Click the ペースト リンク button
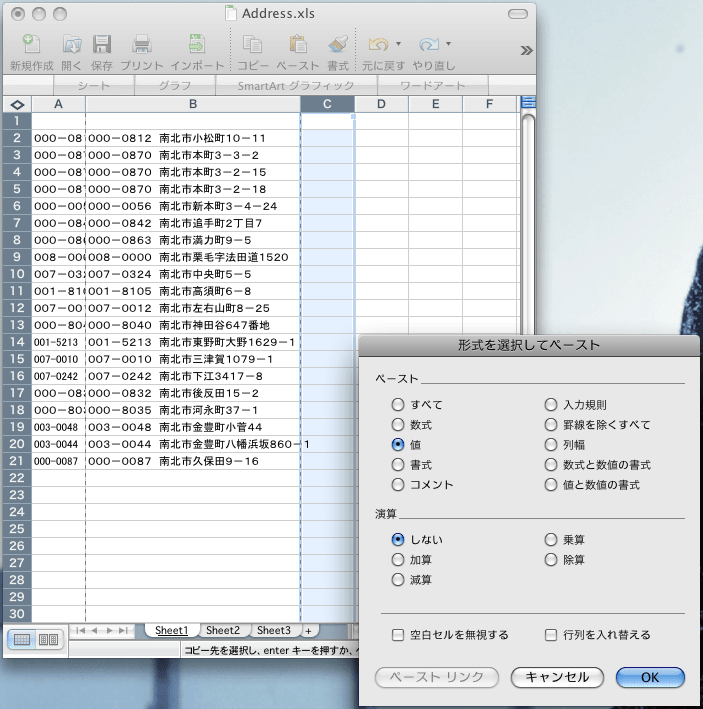 tap(437, 677)
